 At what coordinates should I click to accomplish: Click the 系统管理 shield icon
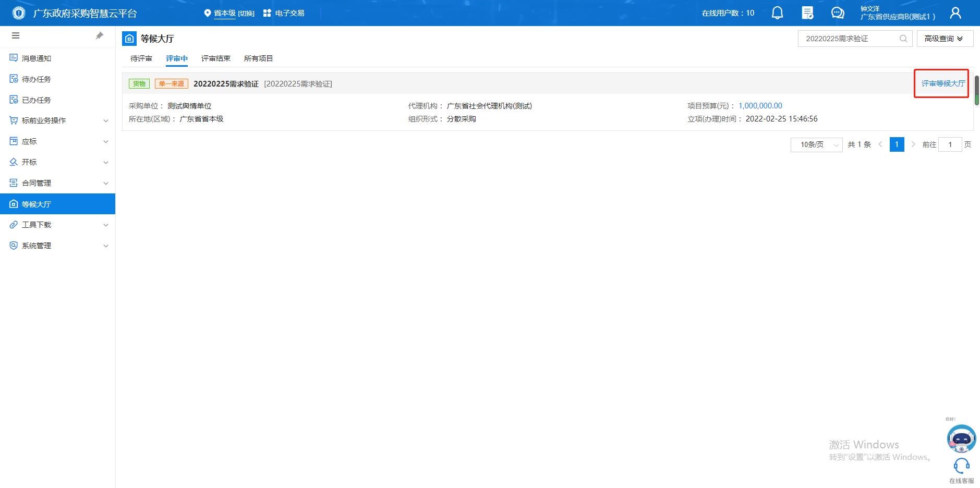[14, 246]
